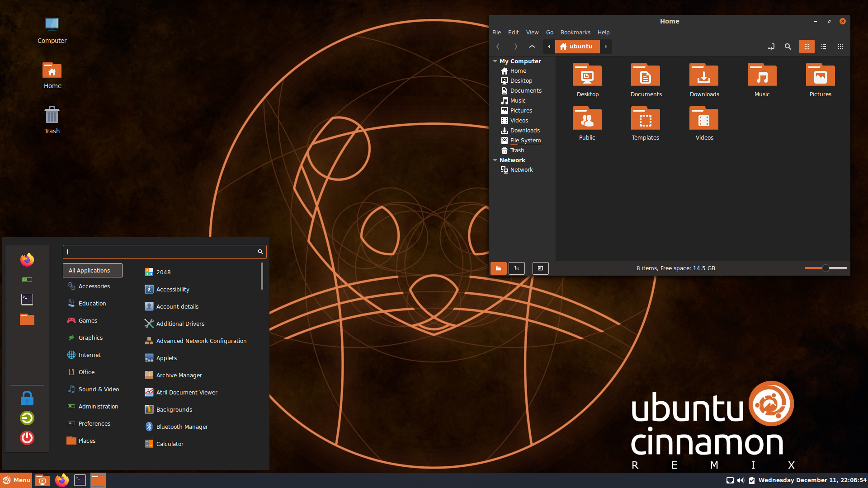Lock the screen from the menu
This screenshot has height=488, width=868.
(x=27, y=398)
